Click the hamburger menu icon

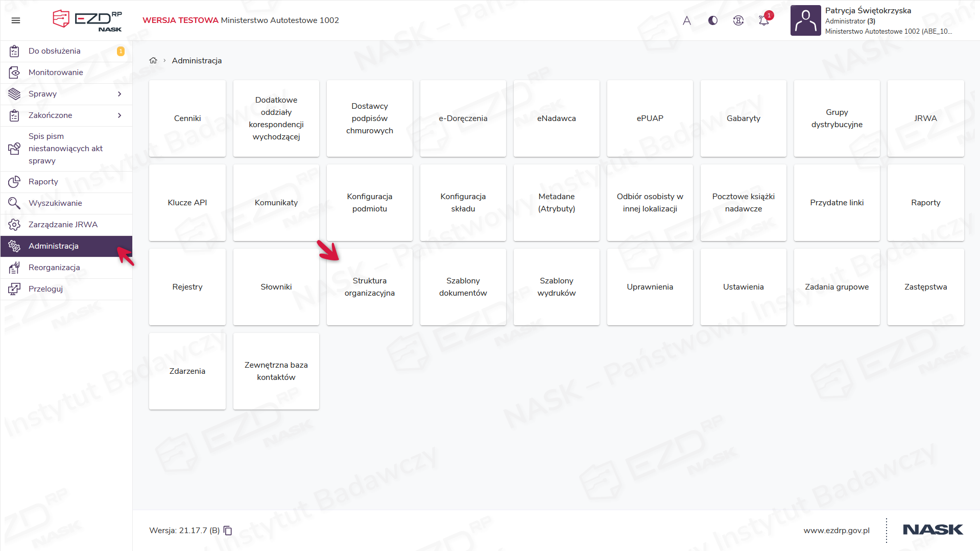pyautogui.click(x=16, y=20)
